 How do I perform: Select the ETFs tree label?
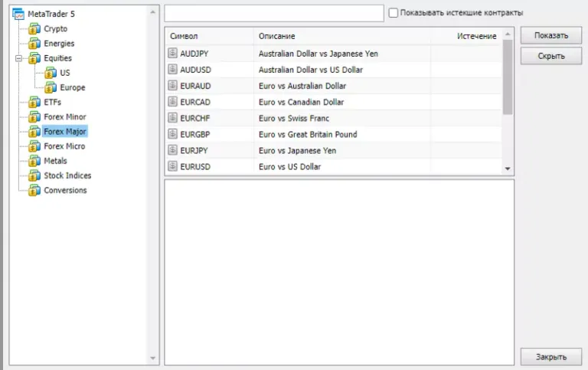click(52, 102)
